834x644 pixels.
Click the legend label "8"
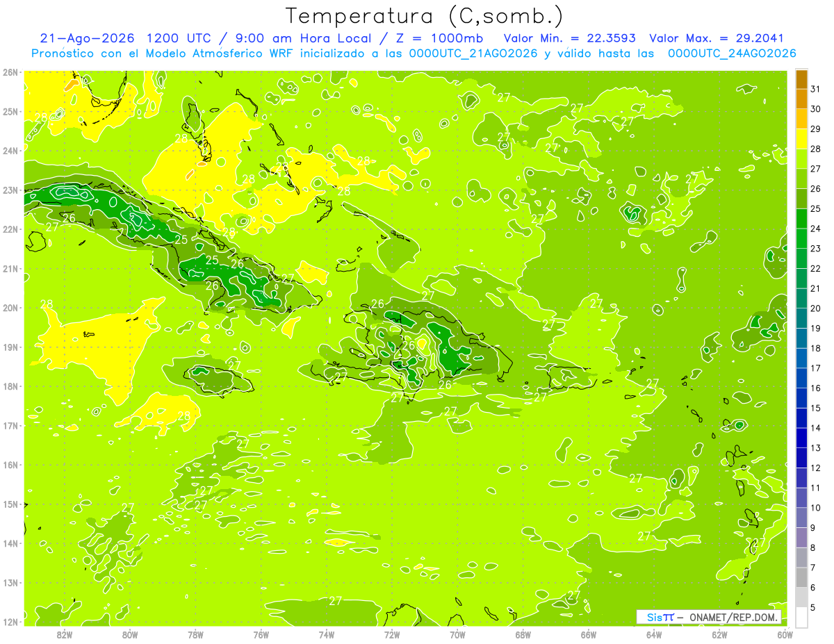click(x=813, y=547)
